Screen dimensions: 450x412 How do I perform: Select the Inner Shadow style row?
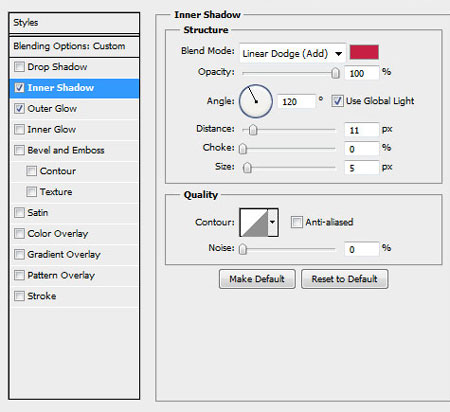74,88
